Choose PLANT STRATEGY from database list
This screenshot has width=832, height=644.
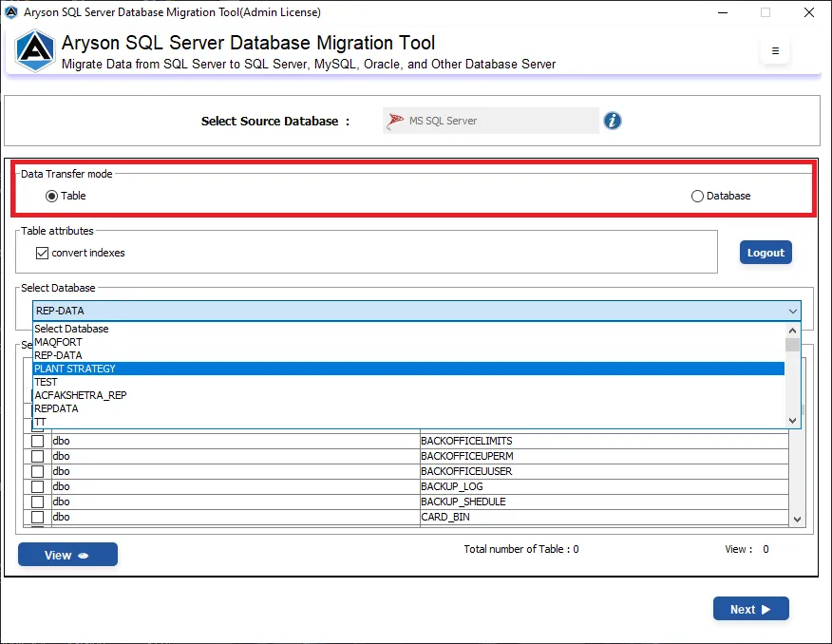(x=408, y=369)
